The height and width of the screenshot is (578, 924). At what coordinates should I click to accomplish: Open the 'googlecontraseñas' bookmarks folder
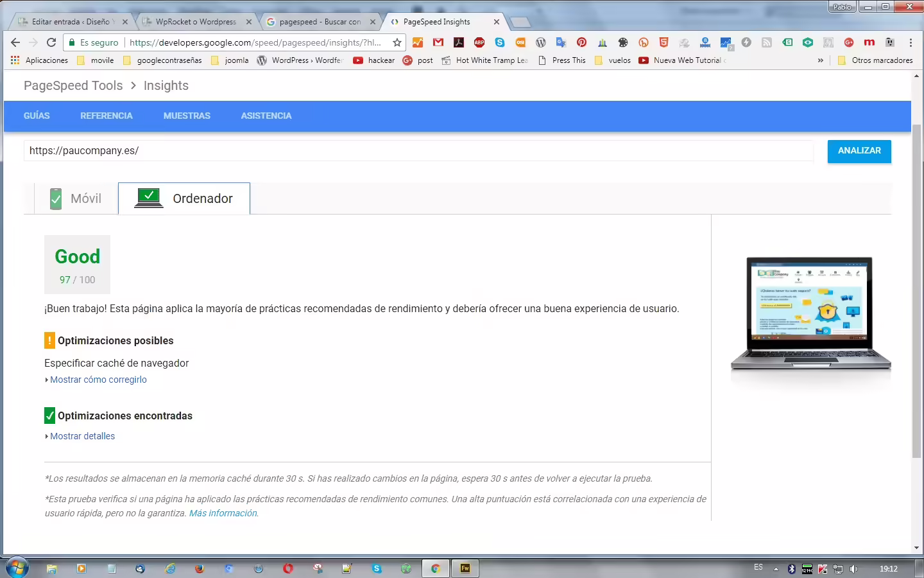[x=162, y=60]
